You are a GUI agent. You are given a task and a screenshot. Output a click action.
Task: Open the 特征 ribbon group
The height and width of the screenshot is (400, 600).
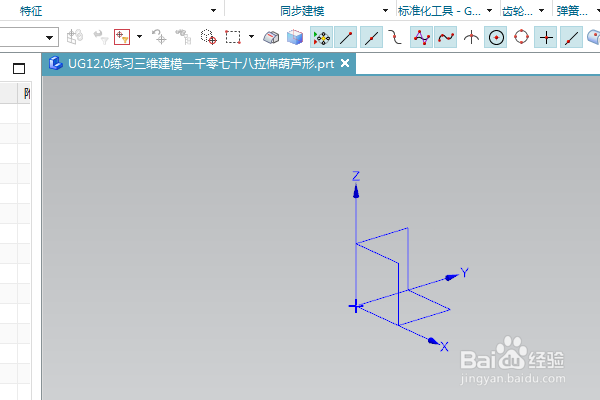(x=31, y=11)
